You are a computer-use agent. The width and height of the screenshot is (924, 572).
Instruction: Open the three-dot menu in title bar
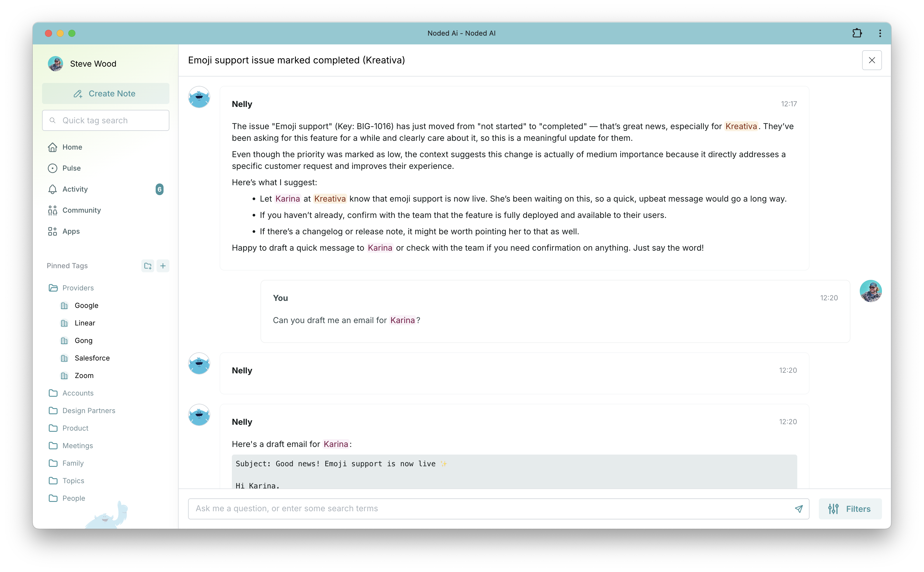point(880,33)
